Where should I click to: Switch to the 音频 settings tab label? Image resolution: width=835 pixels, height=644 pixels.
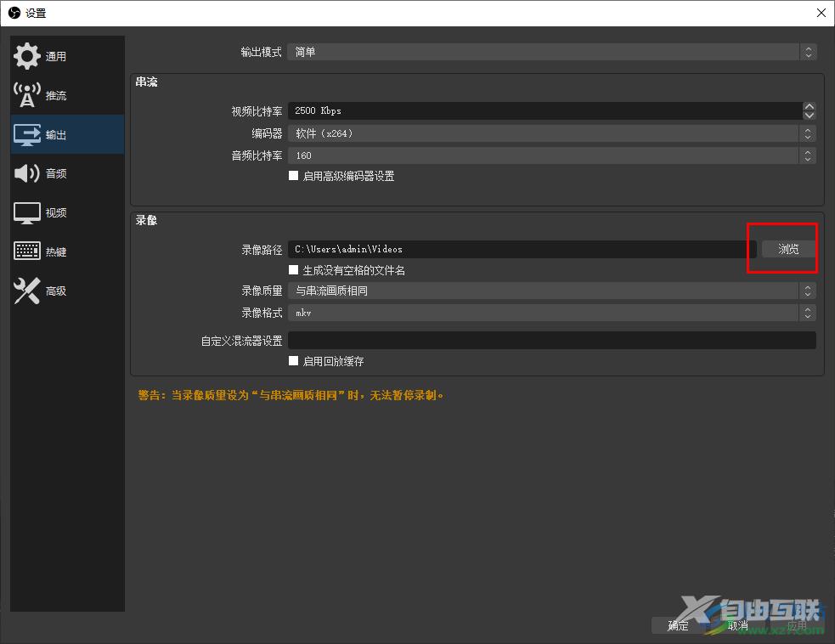[x=56, y=173]
